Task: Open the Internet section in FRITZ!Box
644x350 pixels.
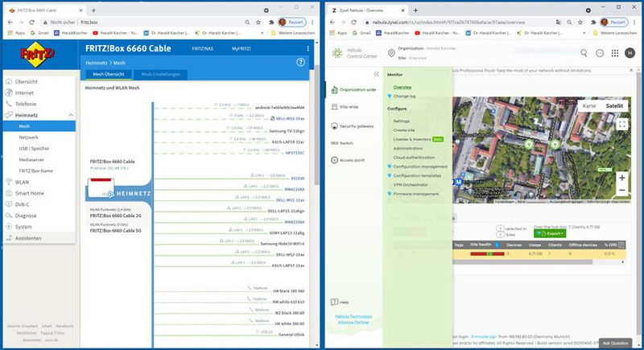Action: click(24, 93)
